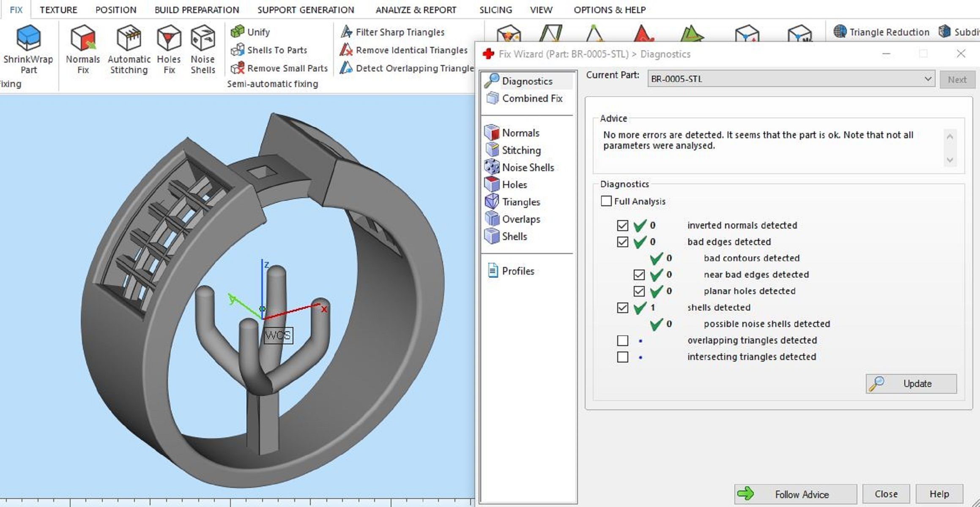This screenshot has height=507, width=980.
Task: Go to the Stitching wizard page
Action: click(x=513, y=150)
